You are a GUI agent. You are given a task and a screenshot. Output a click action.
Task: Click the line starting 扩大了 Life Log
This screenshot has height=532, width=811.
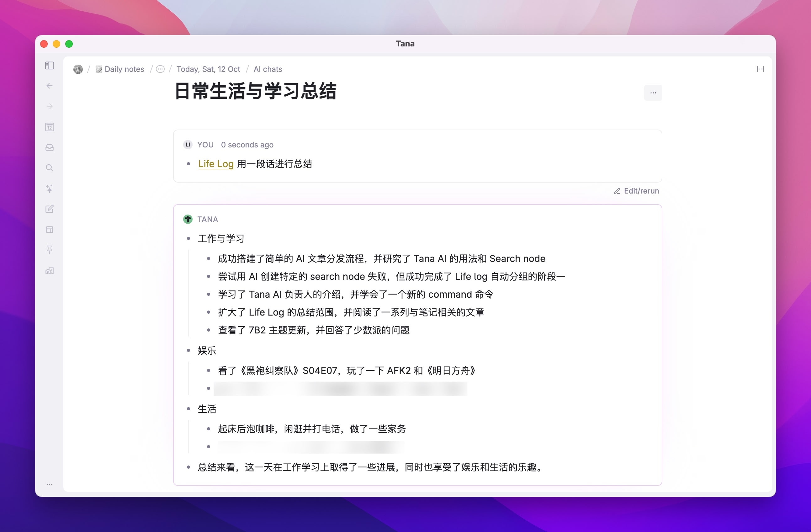coord(351,312)
